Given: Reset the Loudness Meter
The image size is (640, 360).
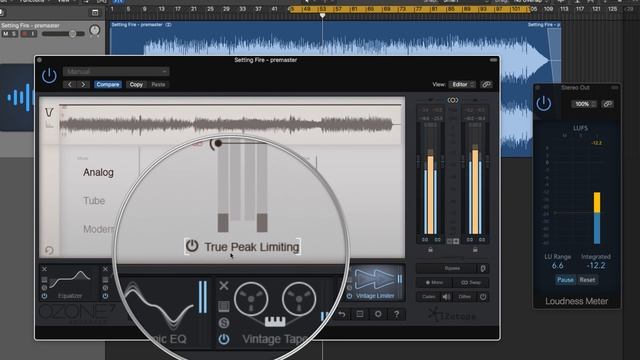Looking at the screenshot, I should click(x=587, y=280).
